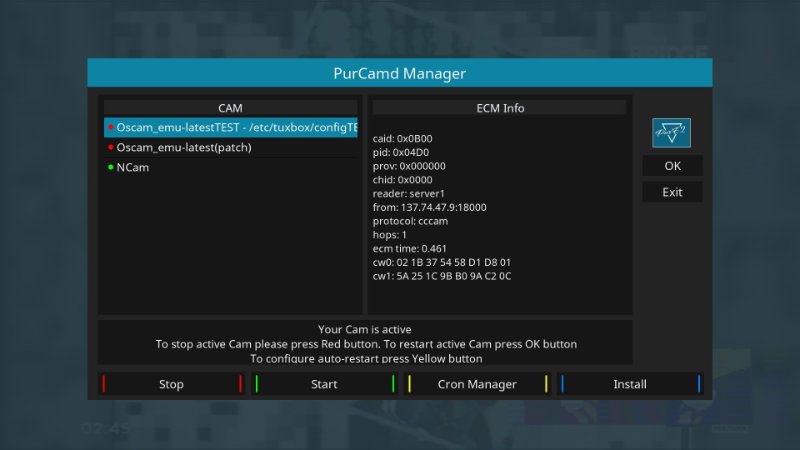Click the ecm time: 0.461 line
Image resolution: width=800 pixels, height=450 pixels.
point(410,248)
